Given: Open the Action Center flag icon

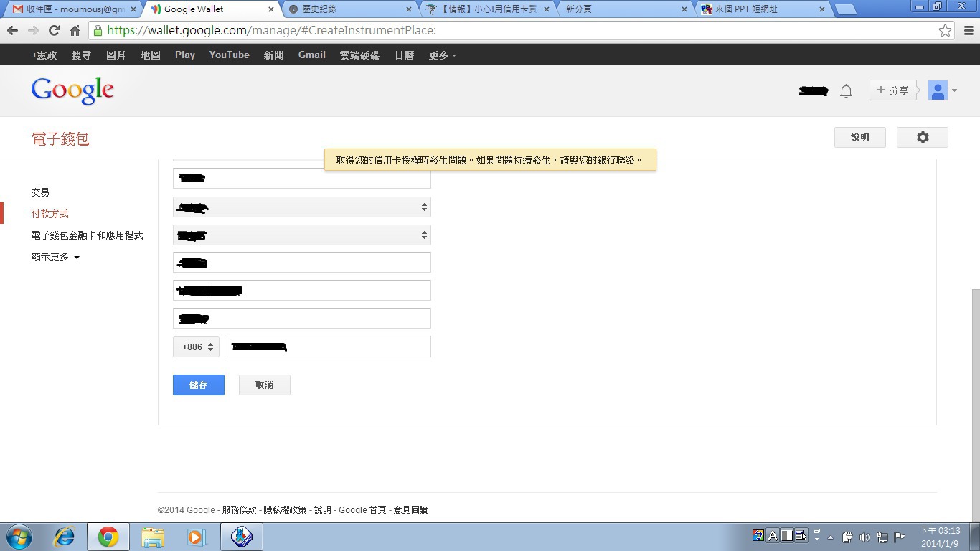Looking at the screenshot, I should pos(899,537).
